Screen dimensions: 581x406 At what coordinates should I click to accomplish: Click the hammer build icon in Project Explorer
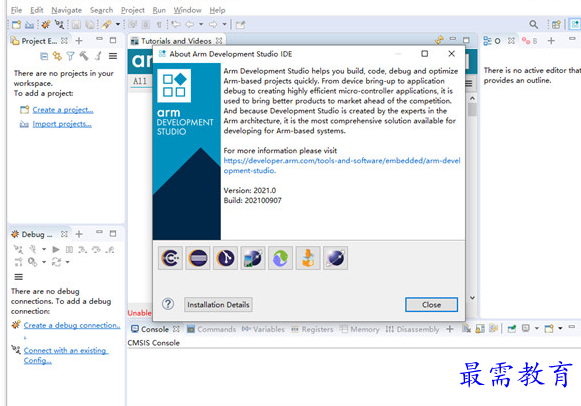84,56
